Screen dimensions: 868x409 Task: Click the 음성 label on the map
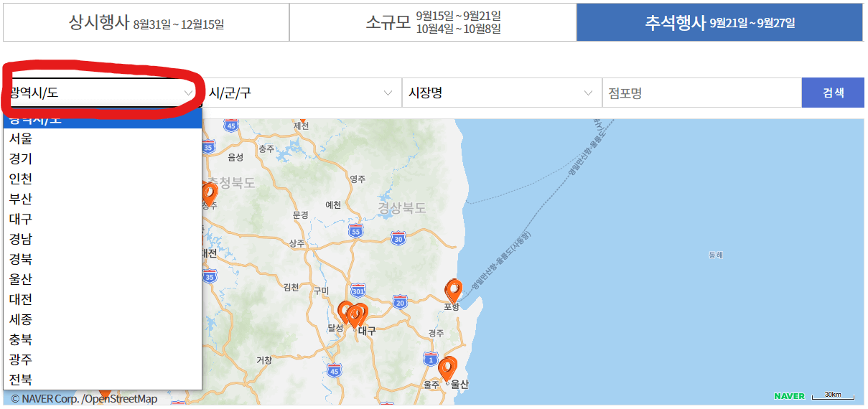235,157
